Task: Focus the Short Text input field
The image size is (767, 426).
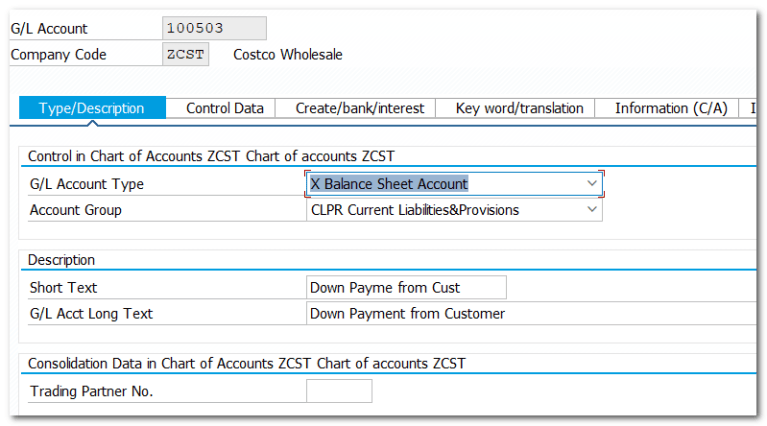Action: 406,288
